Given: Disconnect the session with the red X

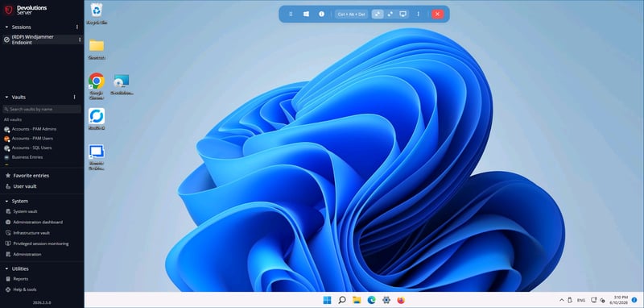Looking at the screenshot, I should coord(437,14).
